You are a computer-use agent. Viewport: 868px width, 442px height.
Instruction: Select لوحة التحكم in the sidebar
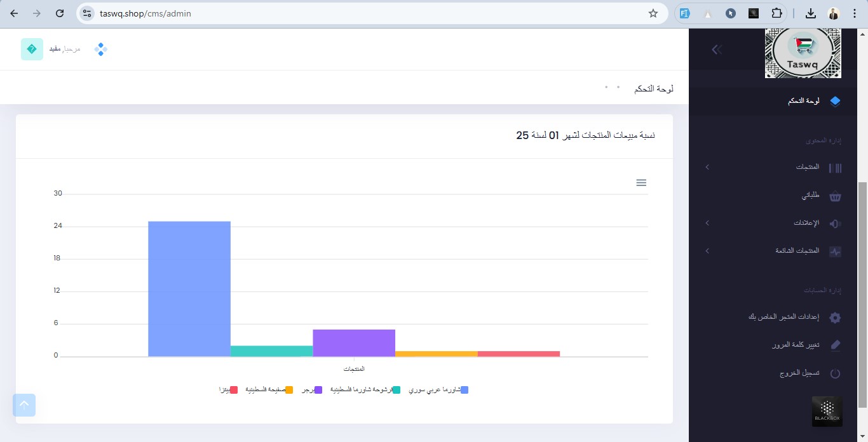click(x=803, y=102)
